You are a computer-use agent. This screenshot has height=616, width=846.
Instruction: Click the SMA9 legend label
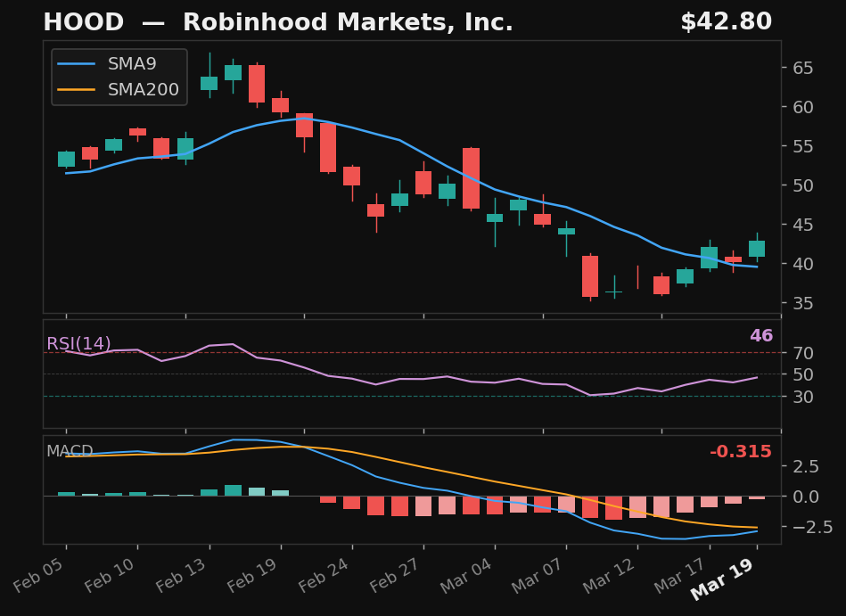132,63
